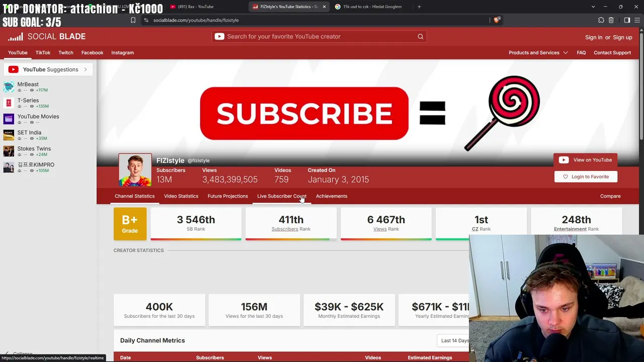Screen dimensions: 644x362
Task: Click the Compare link
Action: pyautogui.click(x=610, y=196)
